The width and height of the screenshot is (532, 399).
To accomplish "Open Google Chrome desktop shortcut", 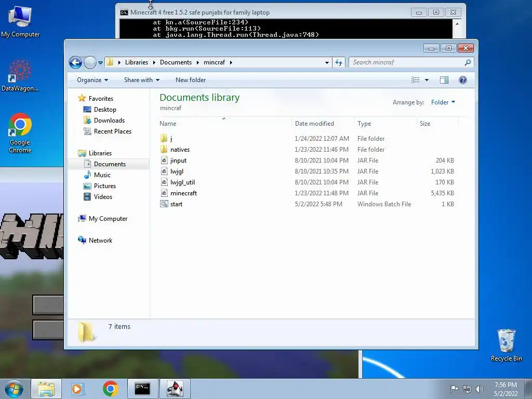I will (20, 133).
